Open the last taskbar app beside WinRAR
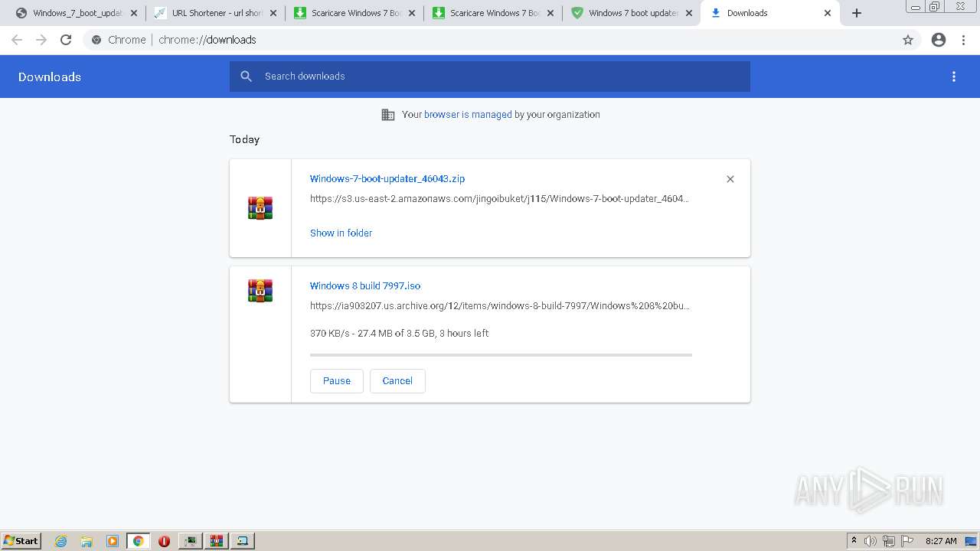This screenshot has height=551, width=980. point(243,541)
